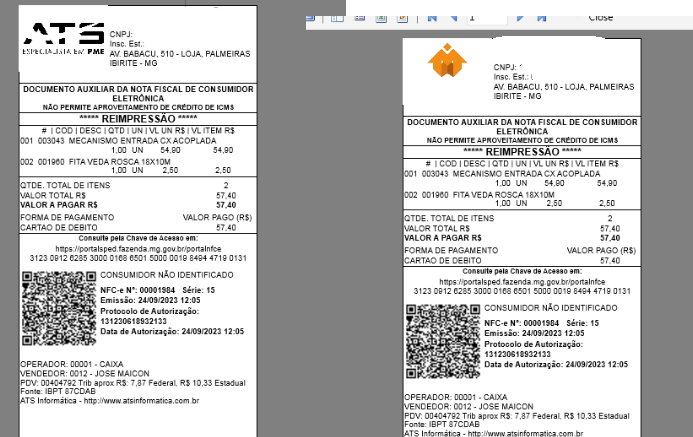Go to next page arrow
Image resolution: width=693 pixels, height=437 pixels.
pos(520,18)
